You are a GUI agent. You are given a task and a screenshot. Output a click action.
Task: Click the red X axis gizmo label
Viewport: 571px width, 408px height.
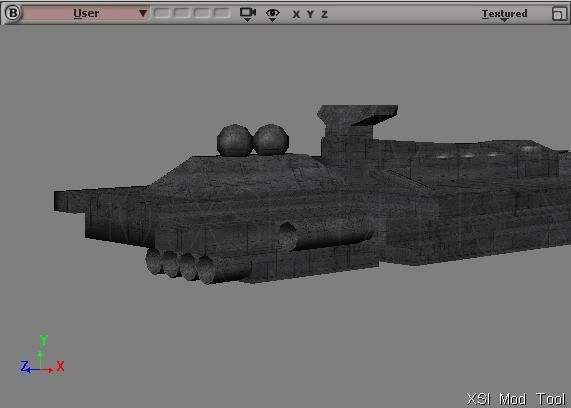(x=60, y=366)
